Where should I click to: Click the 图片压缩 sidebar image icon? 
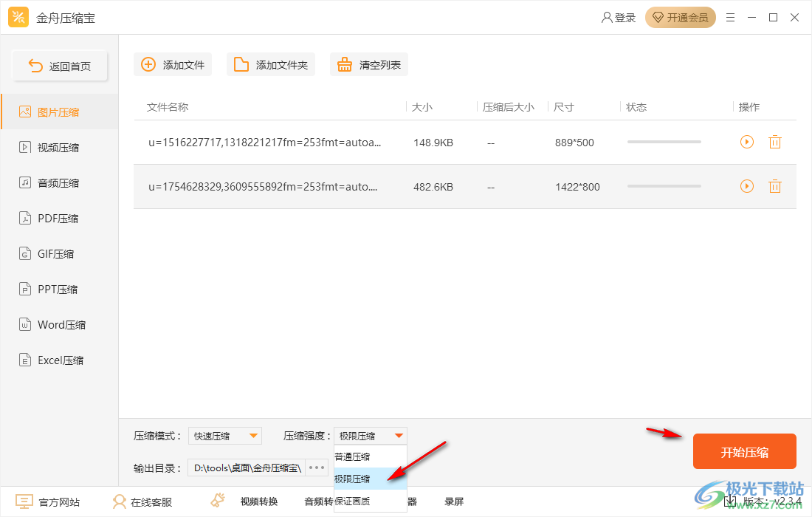click(25, 112)
